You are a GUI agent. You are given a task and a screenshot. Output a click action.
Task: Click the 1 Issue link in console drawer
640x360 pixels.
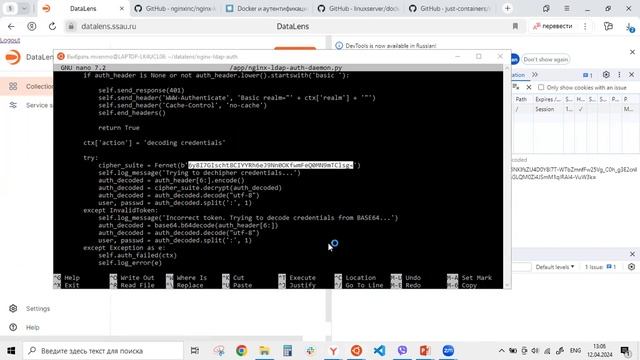[600, 267]
